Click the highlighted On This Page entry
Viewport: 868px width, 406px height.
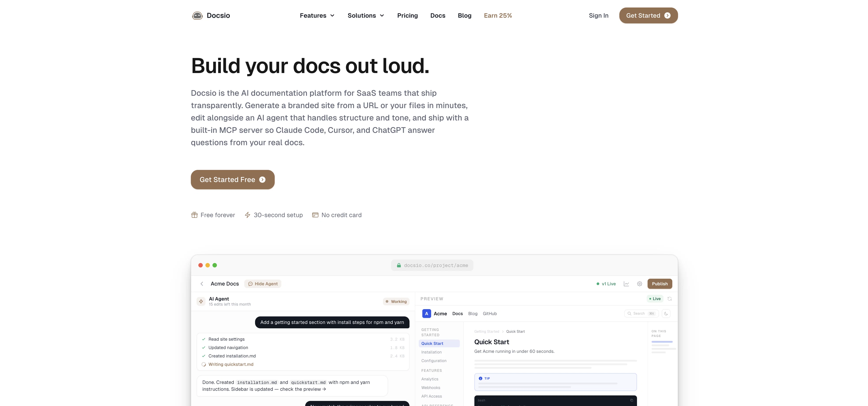point(662,342)
